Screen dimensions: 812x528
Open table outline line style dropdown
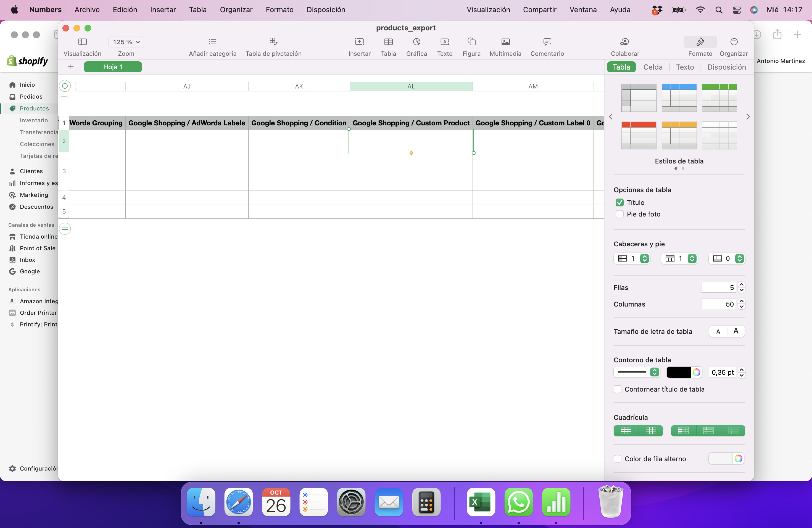pos(637,372)
